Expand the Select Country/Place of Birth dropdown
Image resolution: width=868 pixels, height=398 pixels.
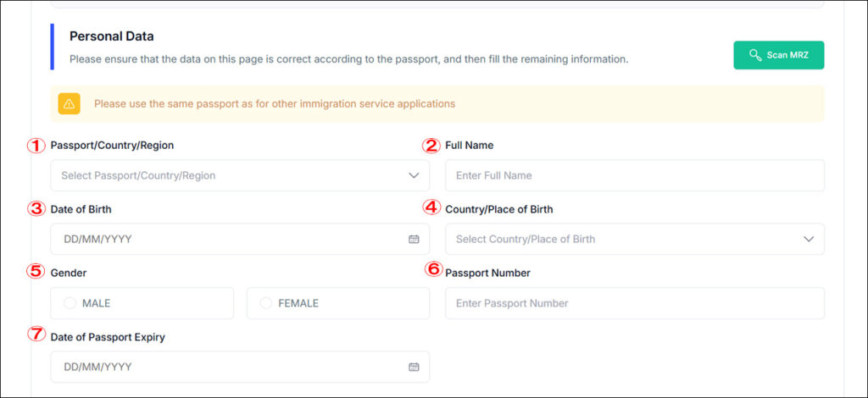click(635, 240)
